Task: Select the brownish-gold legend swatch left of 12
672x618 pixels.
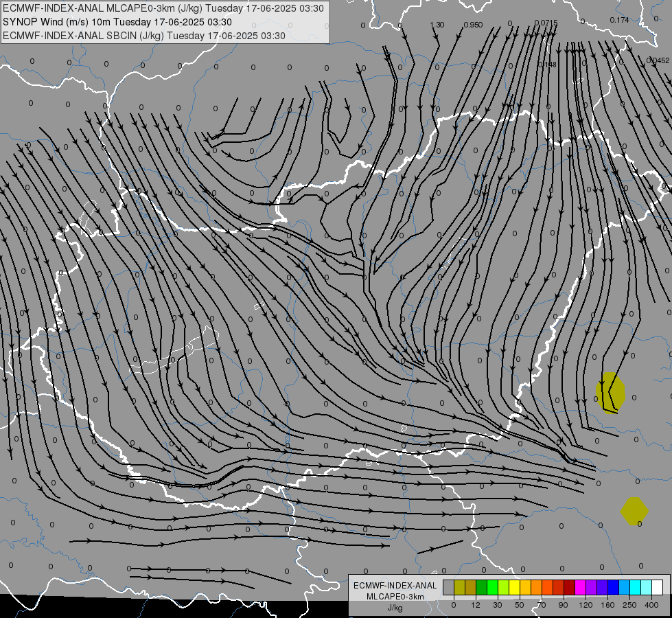Action: point(471,587)
